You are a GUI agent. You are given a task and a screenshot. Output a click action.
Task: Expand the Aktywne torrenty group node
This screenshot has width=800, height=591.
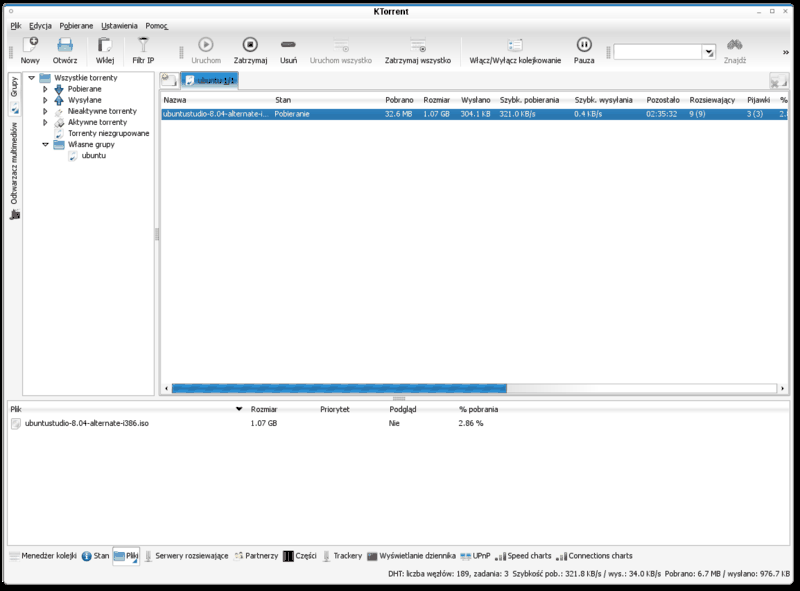pos(45,122)
